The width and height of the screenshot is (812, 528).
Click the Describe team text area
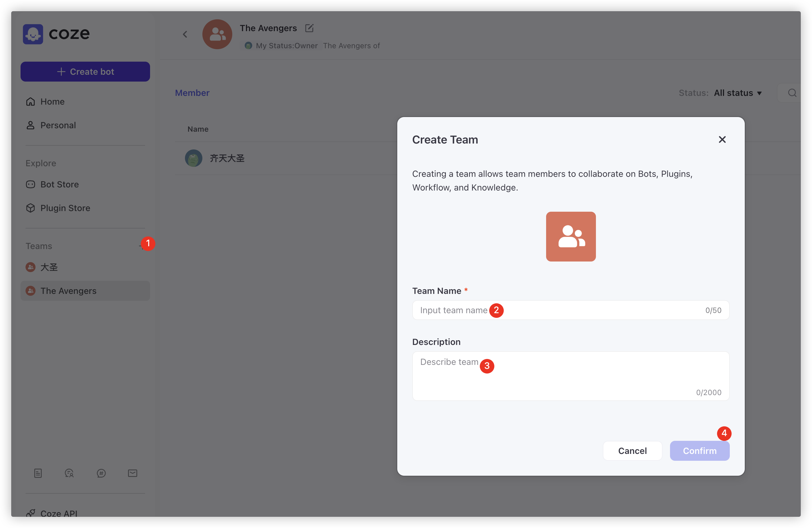tap(570, 375)
